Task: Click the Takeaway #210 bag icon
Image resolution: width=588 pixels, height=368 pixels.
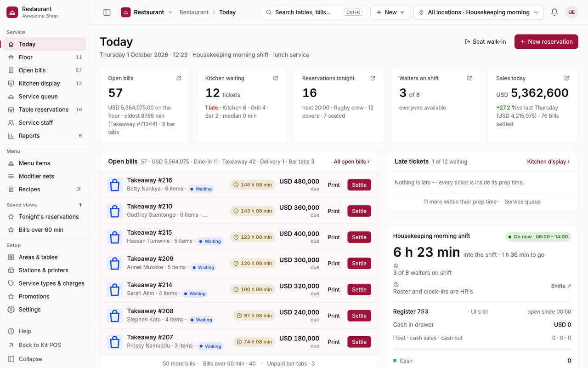Action: pos(115,211)
